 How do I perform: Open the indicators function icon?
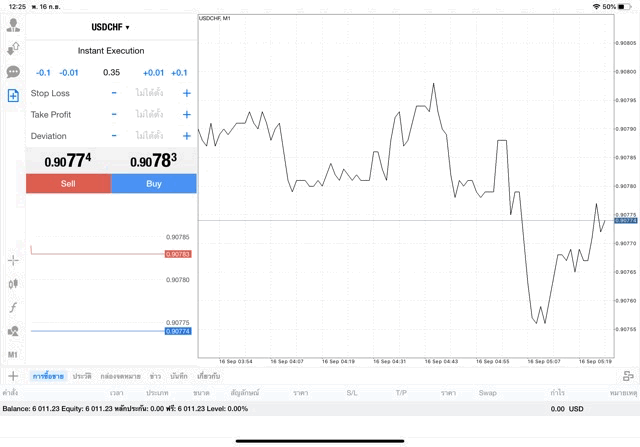pos(13,307)
